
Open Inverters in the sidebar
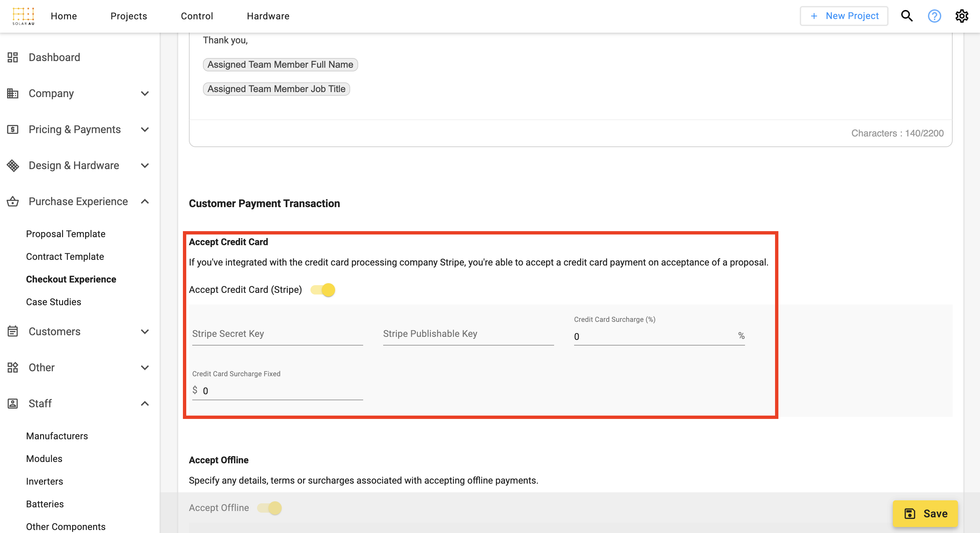click(x=44, y=481)
